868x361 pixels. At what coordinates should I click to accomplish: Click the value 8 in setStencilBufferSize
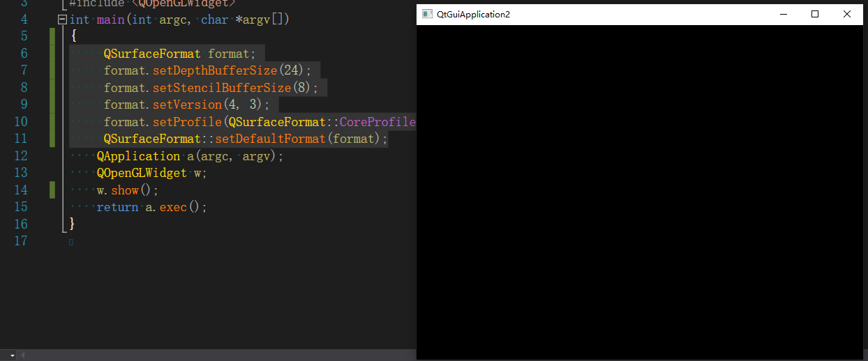(301, 88)
